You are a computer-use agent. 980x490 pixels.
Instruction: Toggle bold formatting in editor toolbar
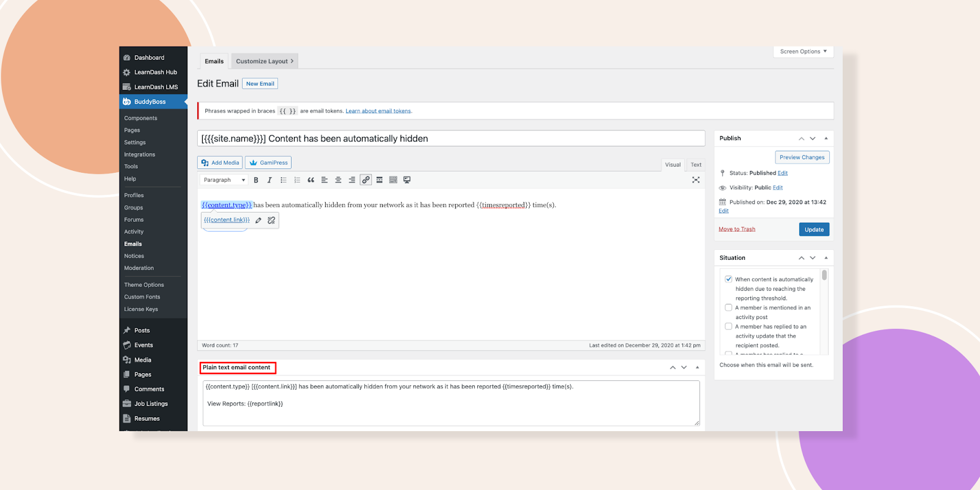(x=256, y=180)
